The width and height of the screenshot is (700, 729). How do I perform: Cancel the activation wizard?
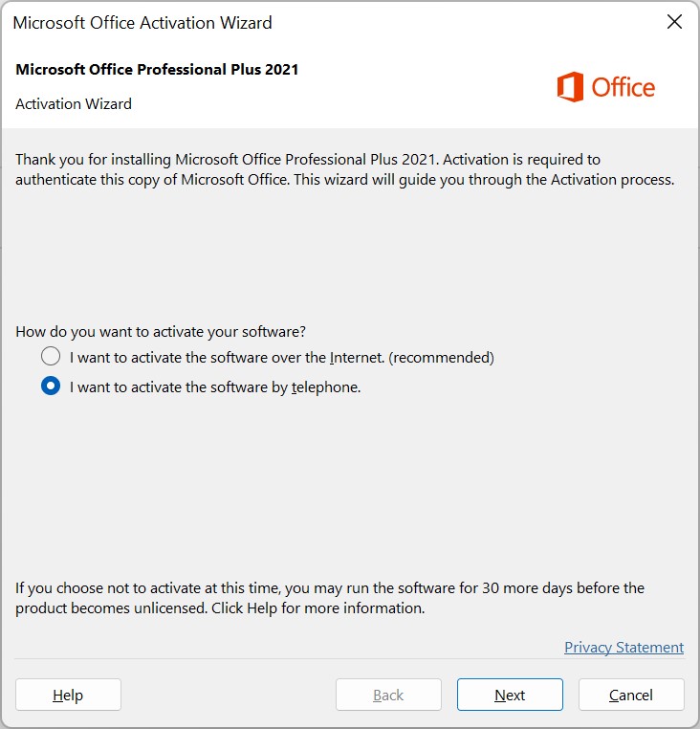tap(631, 695)
